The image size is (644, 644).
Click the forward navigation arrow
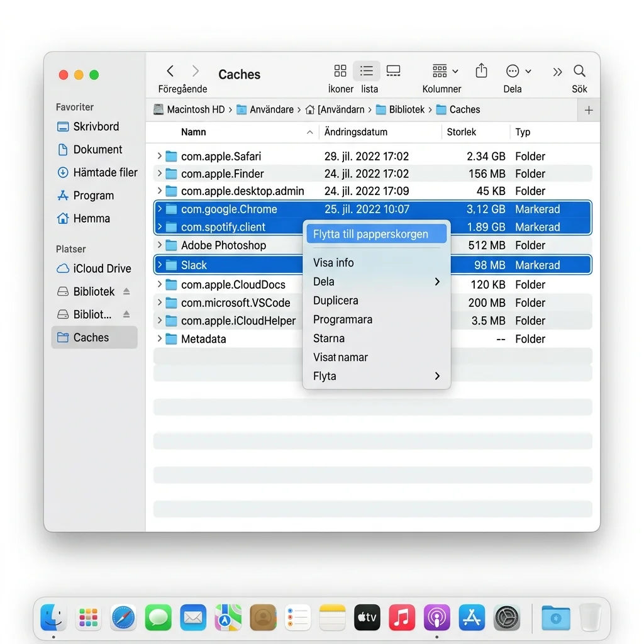(196, 72)
